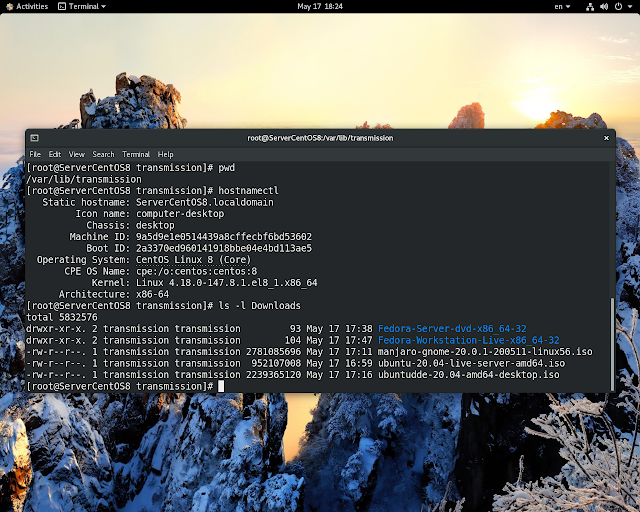
Task: Click the volume speaker icon
Action: pos(604,7)
